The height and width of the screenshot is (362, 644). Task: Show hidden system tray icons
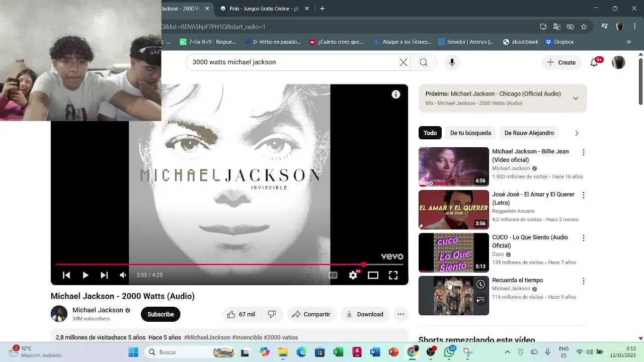(507, 352)
